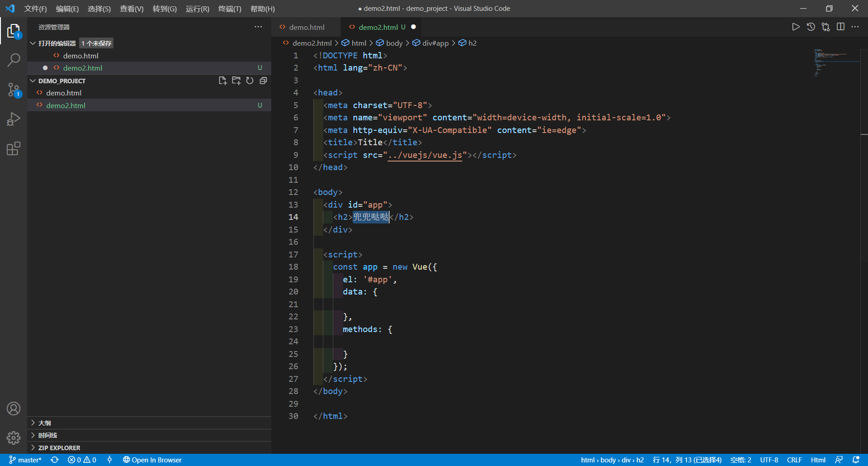Click unsaved dot on demo2.html tab
Viewport: 868px width, 466px height.
[x=413, y=27]
